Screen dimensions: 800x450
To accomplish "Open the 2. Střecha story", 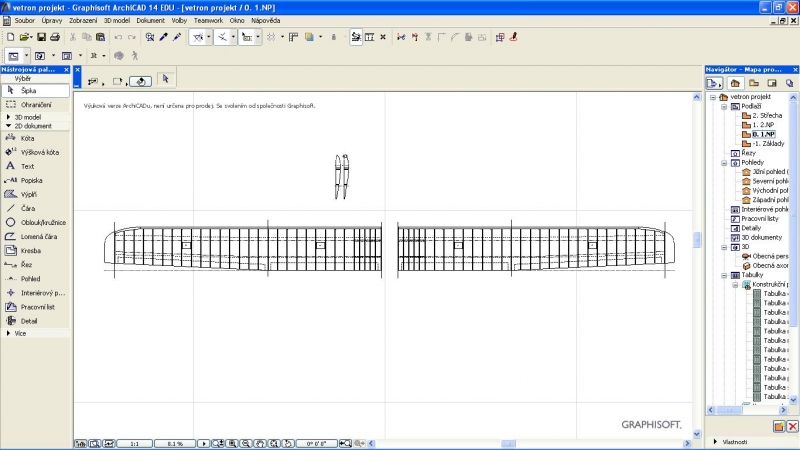I will pyautogui.click(x=767, y=115).
